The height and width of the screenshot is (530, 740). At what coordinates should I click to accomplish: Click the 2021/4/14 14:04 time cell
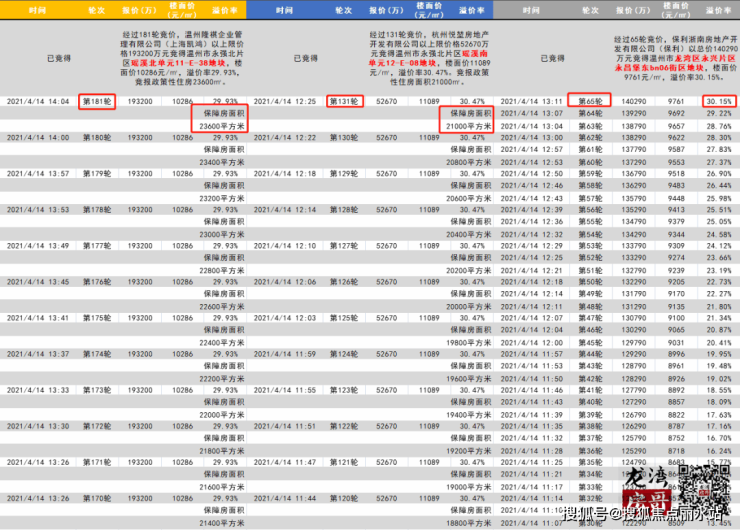tap(38, 102)
